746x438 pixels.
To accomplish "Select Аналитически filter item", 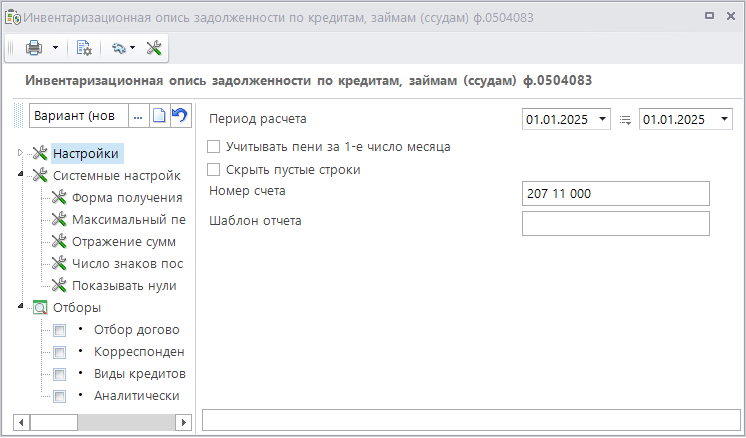I will (137, 396).
